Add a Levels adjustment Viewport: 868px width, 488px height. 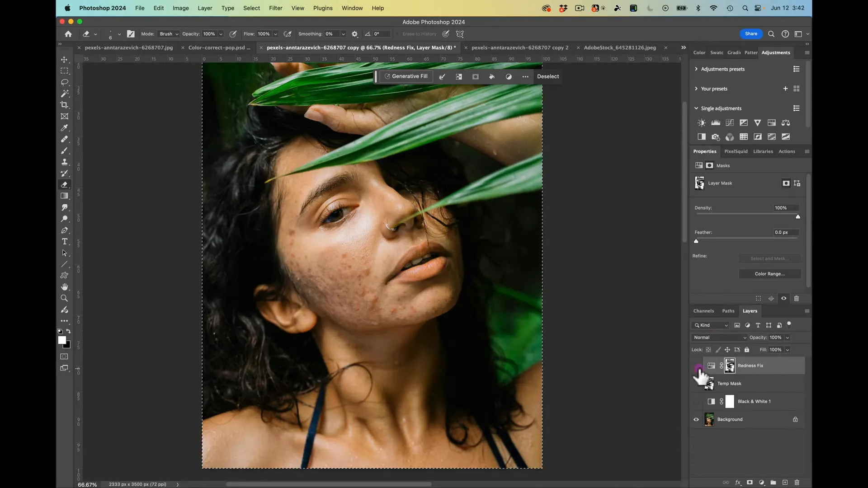pyautogui.click(x=716, y=122)
